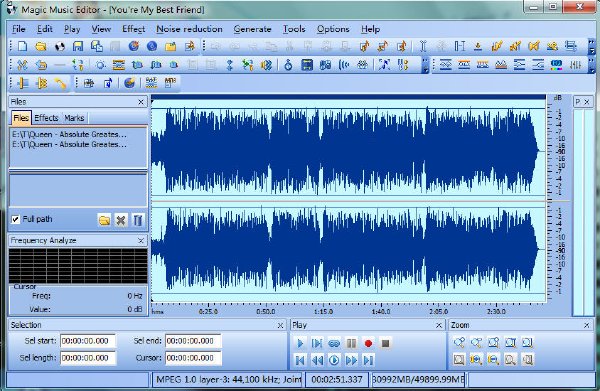600x391 pixels.
Task: Click the text cursor I-beam toolbar icon
Action: (423, 46)
